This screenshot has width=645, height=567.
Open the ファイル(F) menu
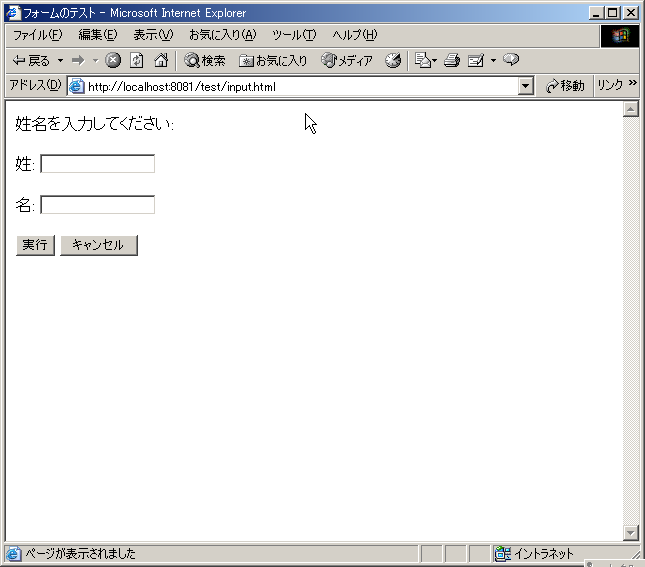[x=37, y=35]
